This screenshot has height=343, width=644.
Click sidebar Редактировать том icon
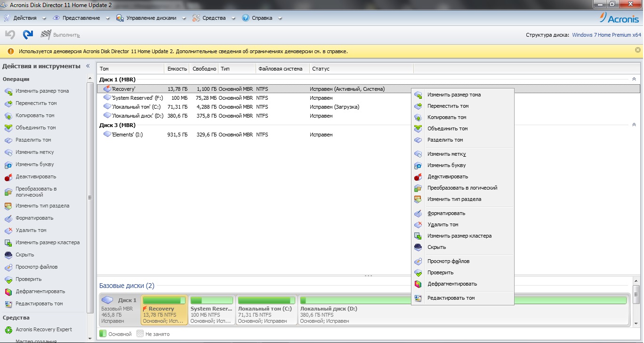point(8,304)
